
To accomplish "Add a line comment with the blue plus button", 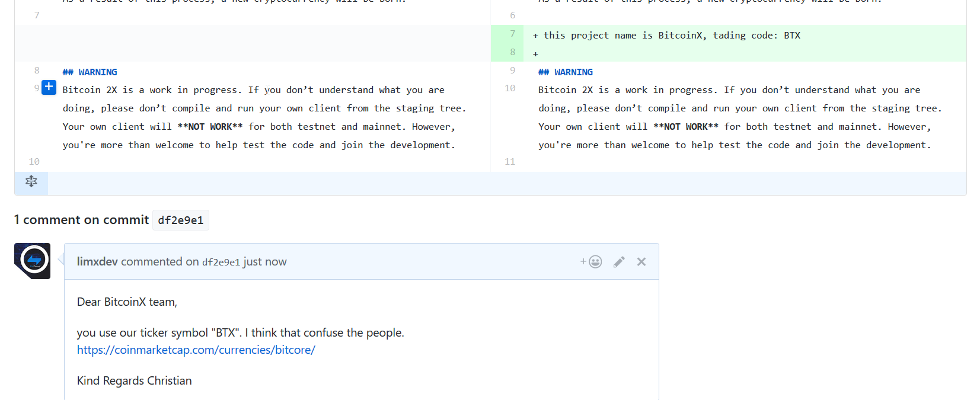I will click(x=49, y=87).
